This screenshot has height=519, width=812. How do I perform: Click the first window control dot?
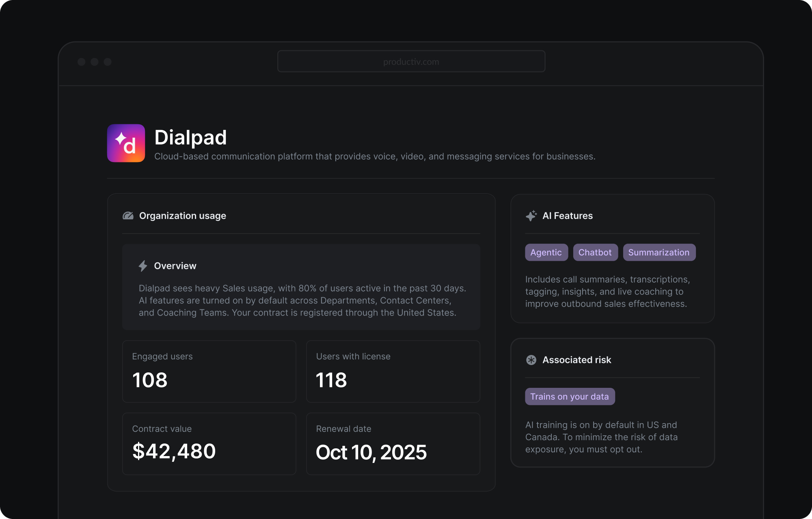tap(82, 62)
